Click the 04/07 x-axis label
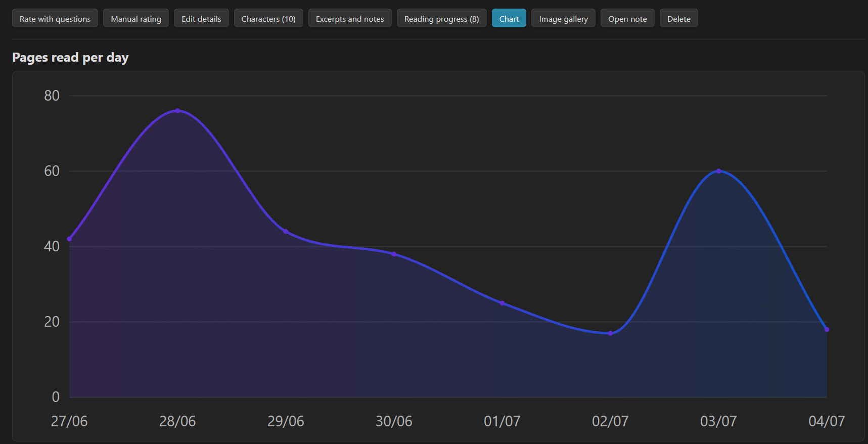This screenshot has height=444, width=868. coord(827,421)
